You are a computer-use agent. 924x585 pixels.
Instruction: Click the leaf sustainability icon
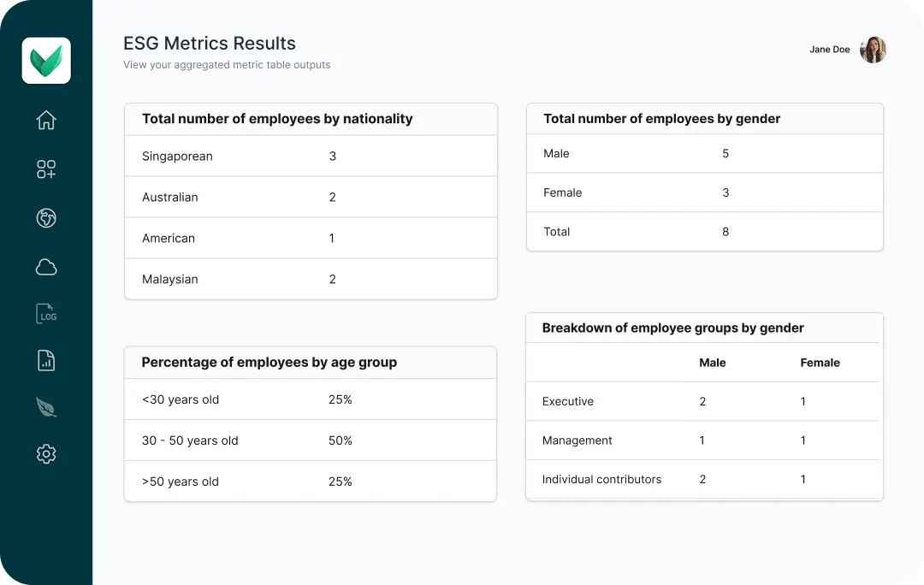coord(46,407)
